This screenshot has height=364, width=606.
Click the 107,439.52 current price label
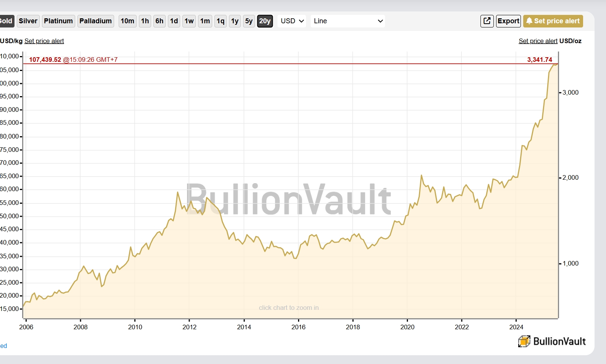45,60
